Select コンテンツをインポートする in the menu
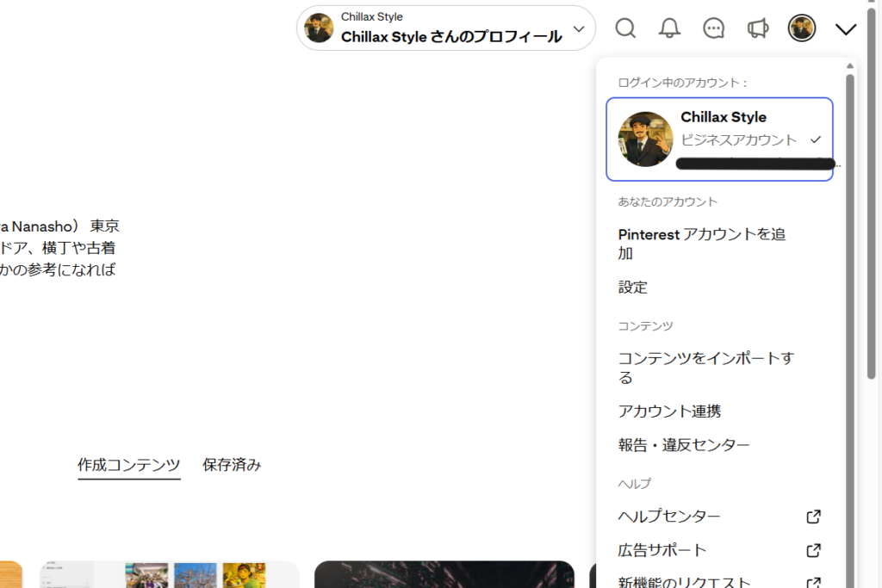 coord(705,368)
